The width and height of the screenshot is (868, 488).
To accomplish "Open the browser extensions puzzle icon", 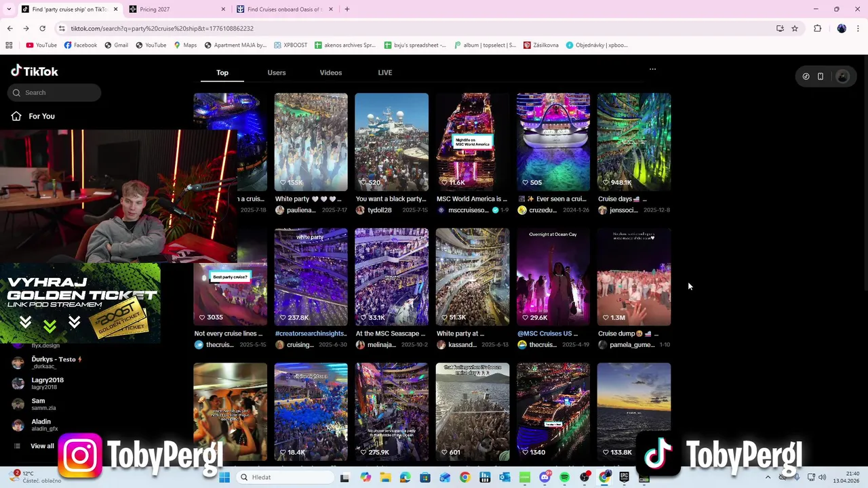I will (x=817, y=28).
